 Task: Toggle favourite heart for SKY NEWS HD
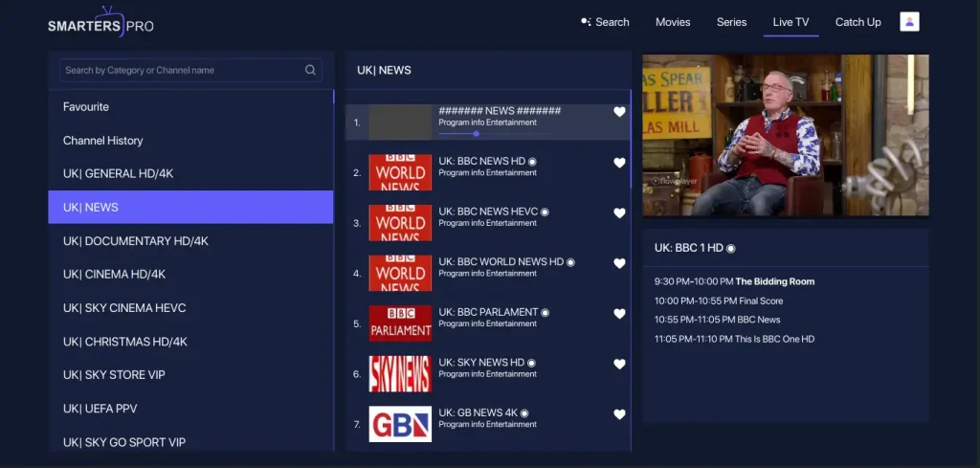(619, 365)
